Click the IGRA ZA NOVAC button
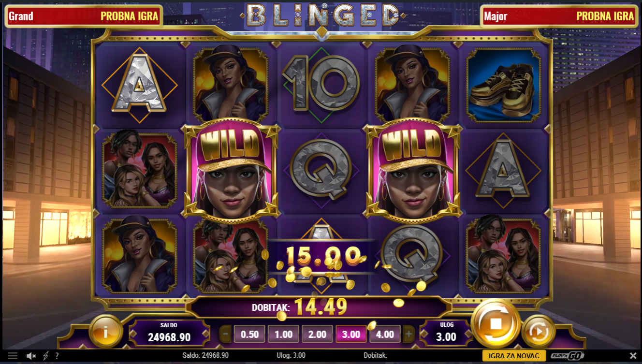Screen dimensions: 642x364 (514, 356)
